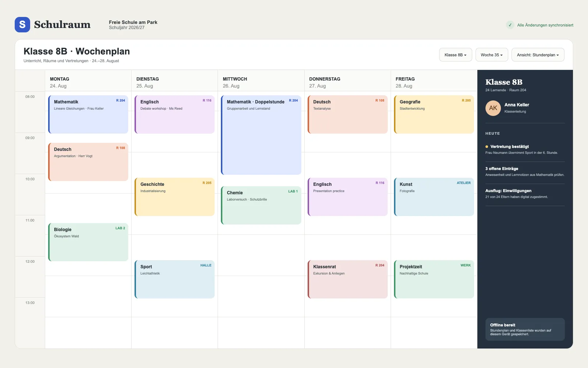Open the Chemie Laborversuch lesson card

(x=261, y=205)
